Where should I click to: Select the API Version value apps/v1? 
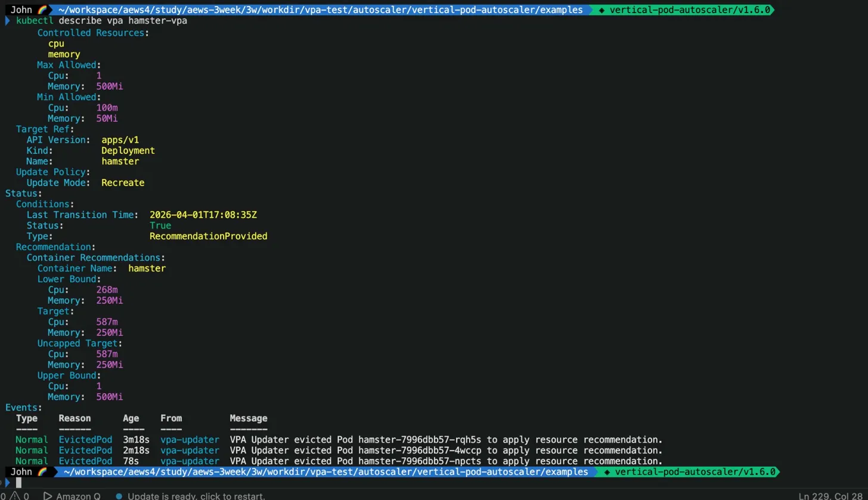[120, 140]
